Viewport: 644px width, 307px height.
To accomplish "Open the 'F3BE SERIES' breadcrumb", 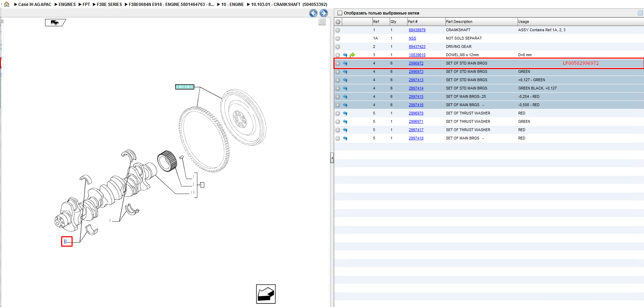I will [109, 5].
